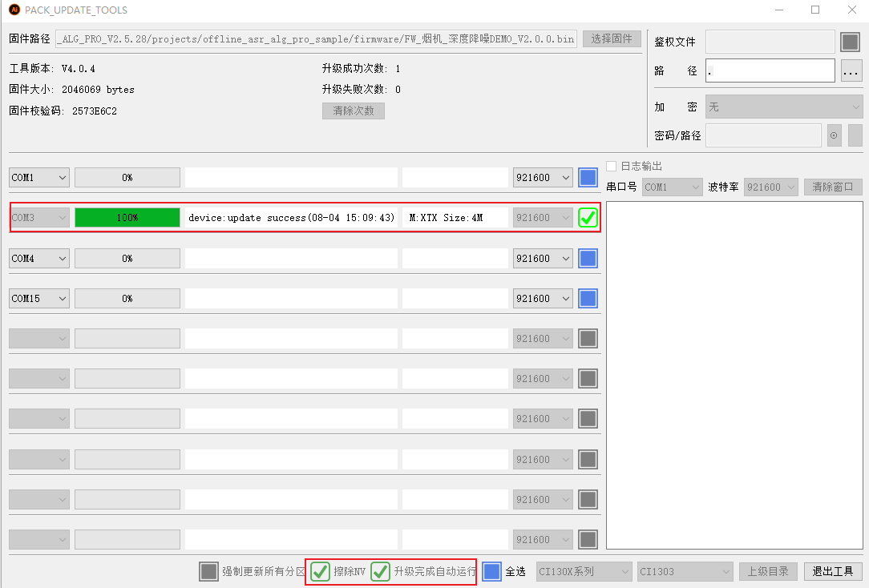Image resolution: width=869 pixels, height=588 pixels.
Task: Click the 选择固件 select firmware button
Action: click(612, 39)
